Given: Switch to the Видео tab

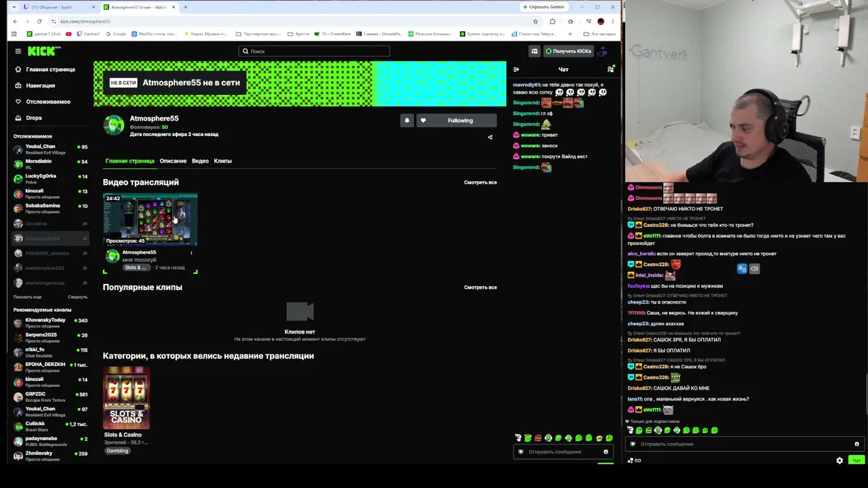Looking at the screenshot, I should click(x=200, y=161).
